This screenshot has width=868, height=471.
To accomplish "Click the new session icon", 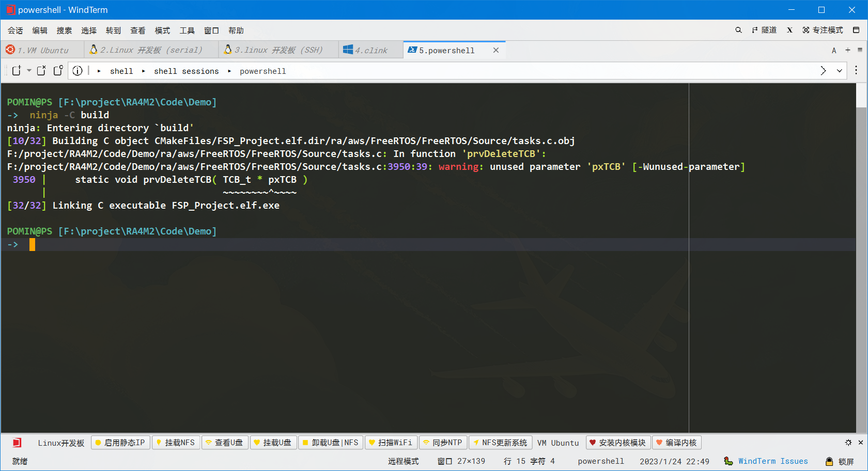I will coord(17,71).
